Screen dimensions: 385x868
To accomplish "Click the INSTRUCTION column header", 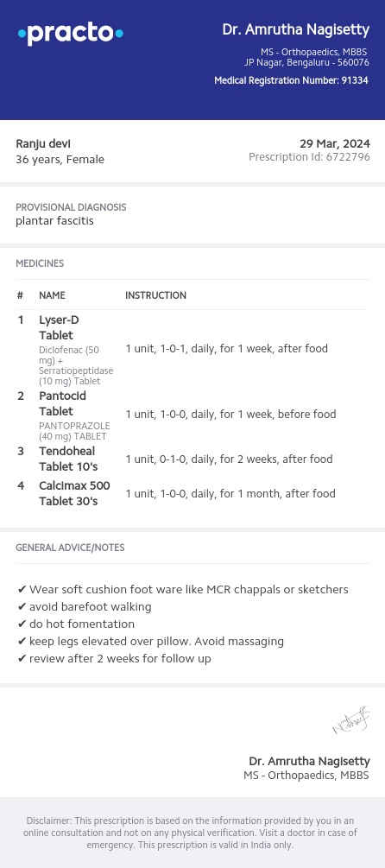I will (x=155, y=295).
